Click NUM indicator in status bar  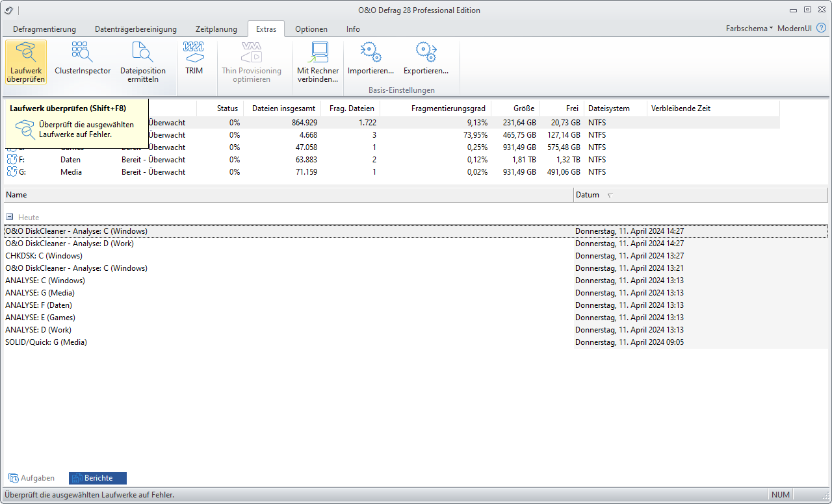pos(781,495)
